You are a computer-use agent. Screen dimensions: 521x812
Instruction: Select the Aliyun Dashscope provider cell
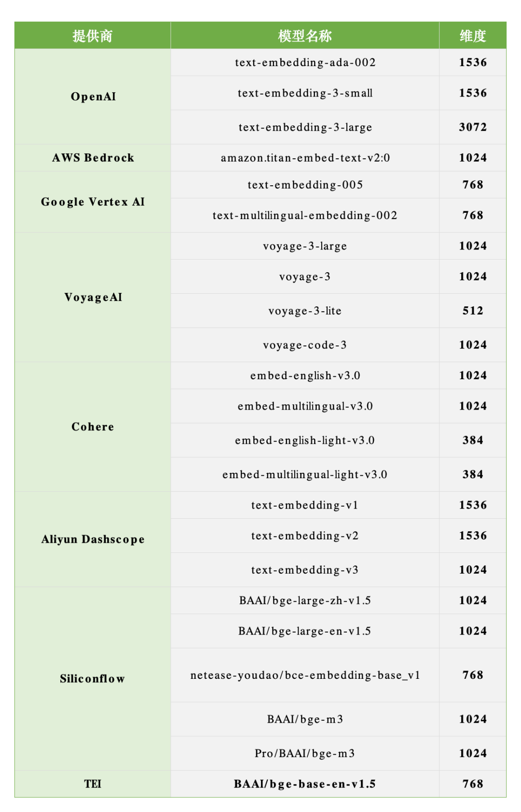[x=93, y=539]
